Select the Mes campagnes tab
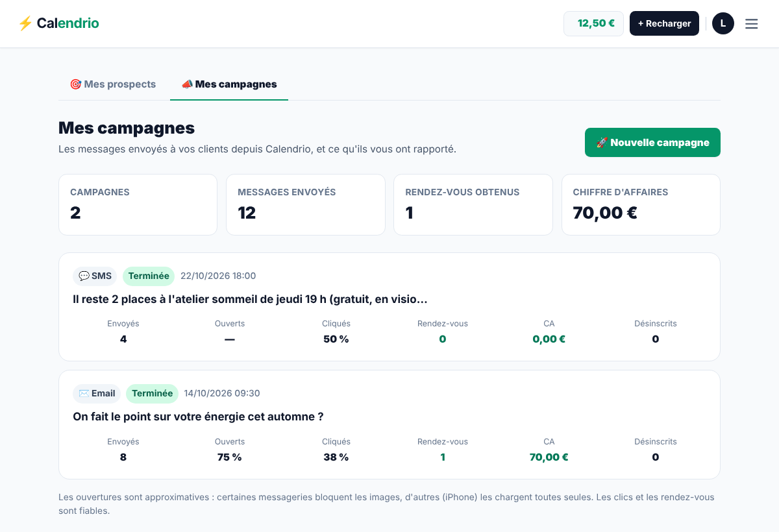Screen dimensions: 779x532 pyautogui.click(x=229, y=84)
